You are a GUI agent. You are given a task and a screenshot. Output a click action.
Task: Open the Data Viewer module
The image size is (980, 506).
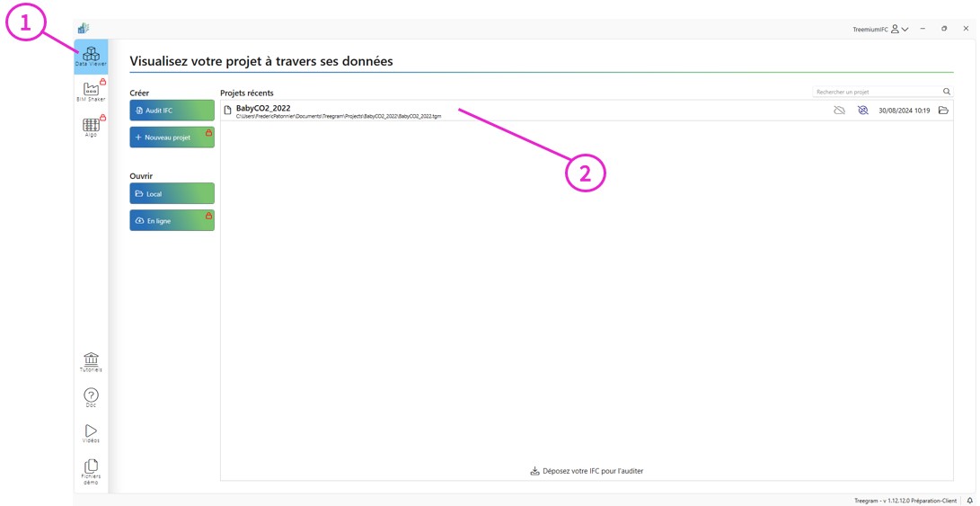click(x=91, y=57)
